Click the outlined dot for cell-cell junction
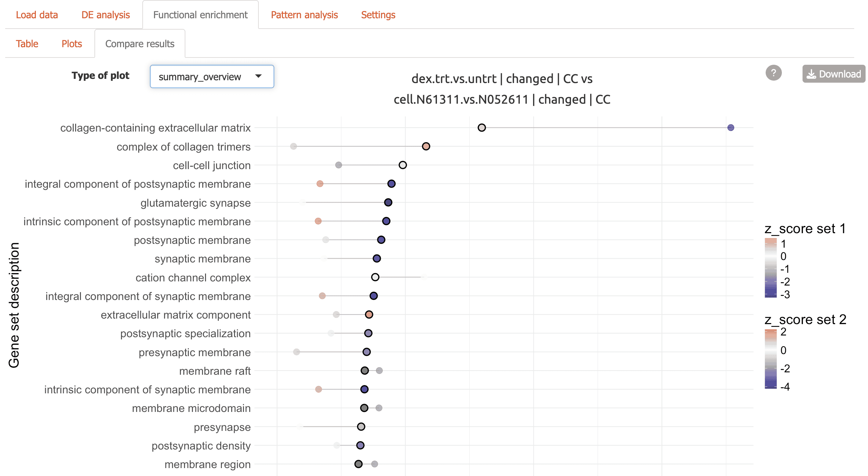868x476 pixels. pyautogui.click(x=402, y=165)
